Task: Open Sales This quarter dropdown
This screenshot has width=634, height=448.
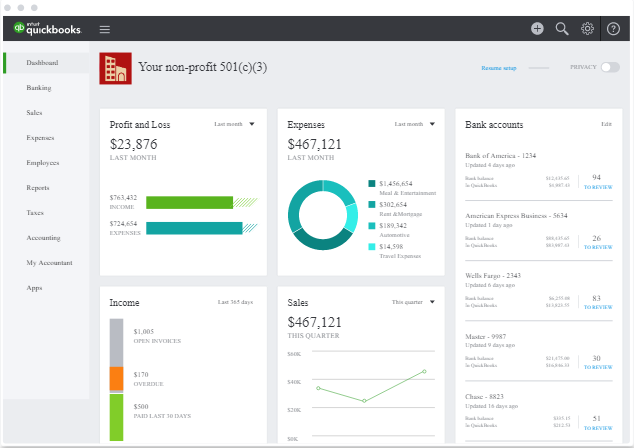Action: (413, 302)
